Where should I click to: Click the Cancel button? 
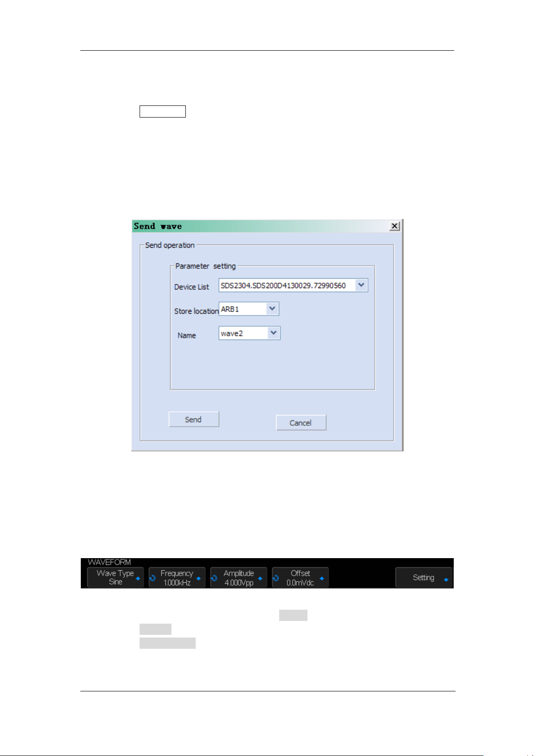(301, 423)
